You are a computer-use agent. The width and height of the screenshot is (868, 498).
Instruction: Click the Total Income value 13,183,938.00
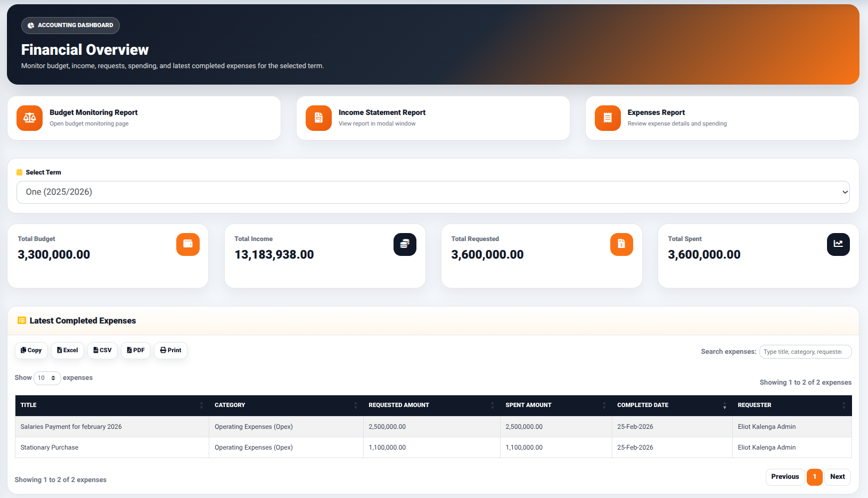click(x=274, y=255)
